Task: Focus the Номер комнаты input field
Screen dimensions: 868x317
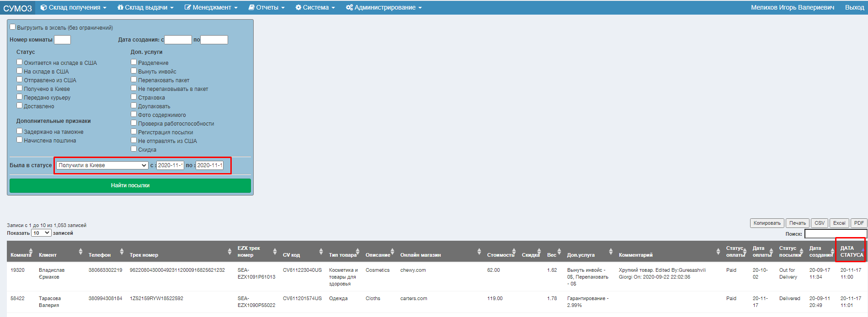Action: (x=62, y=40)
